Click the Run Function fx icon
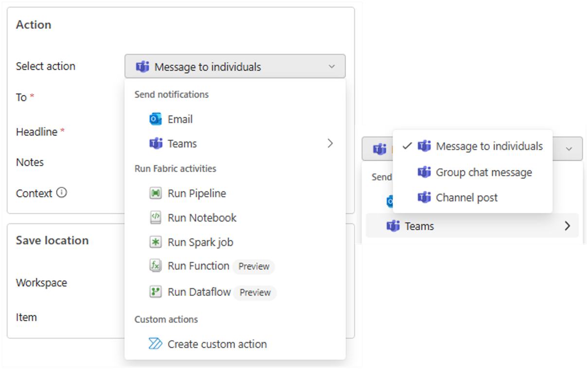 pyautogui.click(x=155, y=266)
